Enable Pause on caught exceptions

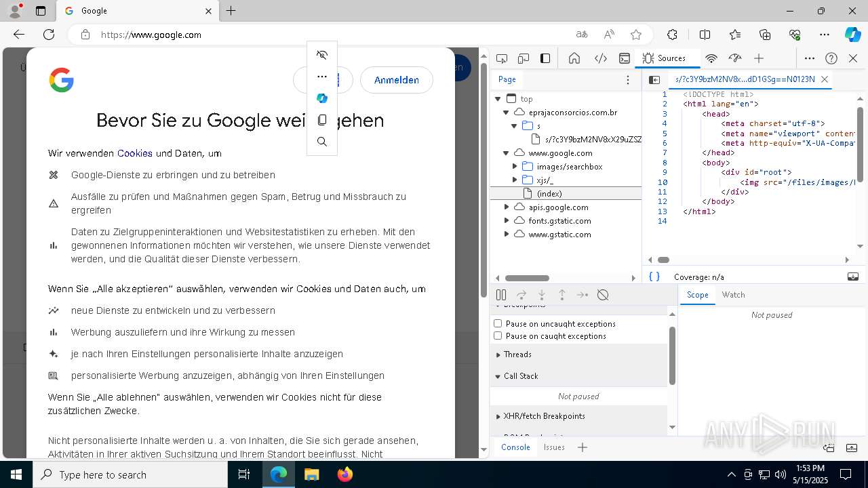click(498, 336)
